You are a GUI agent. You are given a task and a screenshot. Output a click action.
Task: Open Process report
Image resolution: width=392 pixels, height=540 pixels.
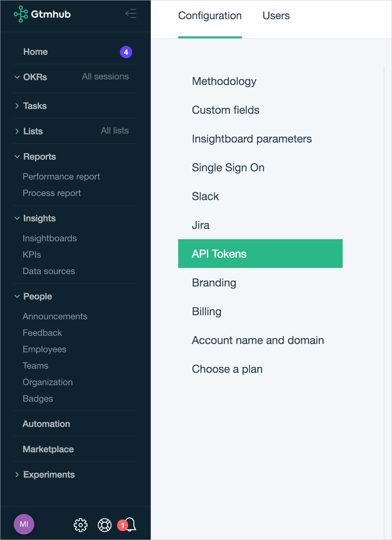click(x=52, y=193)
